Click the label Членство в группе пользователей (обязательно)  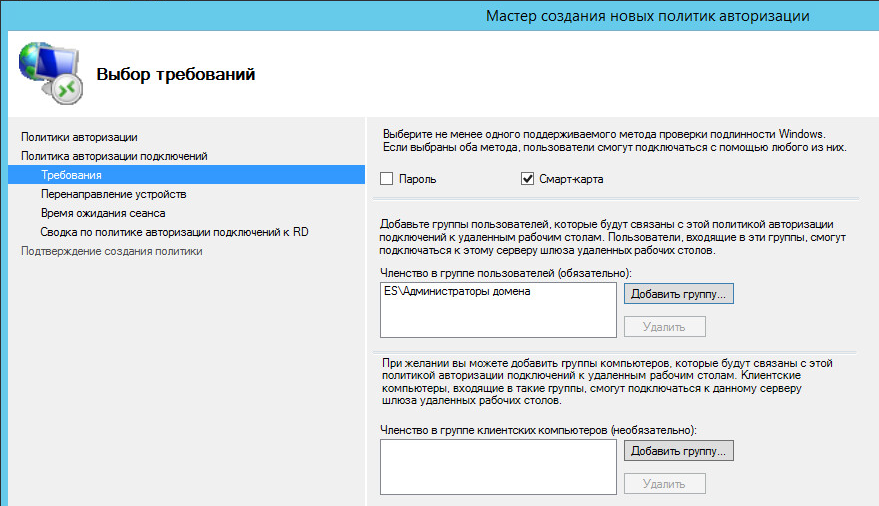(x=506, y=273)
